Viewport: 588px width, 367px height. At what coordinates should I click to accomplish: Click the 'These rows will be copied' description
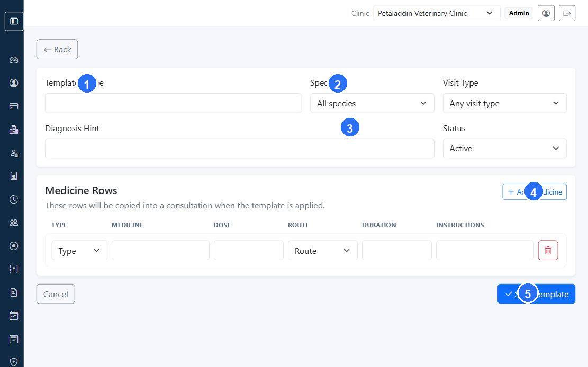[185, 205]
